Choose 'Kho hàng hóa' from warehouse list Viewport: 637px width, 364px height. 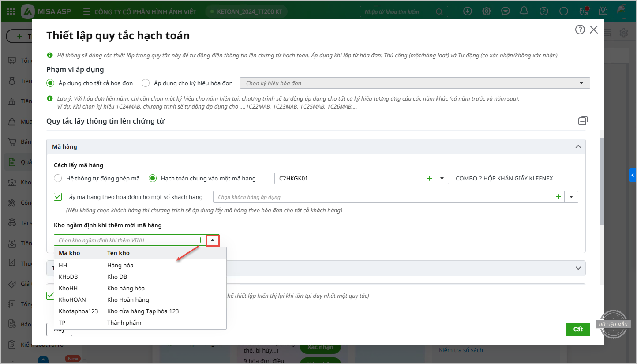tap(126, 288)
